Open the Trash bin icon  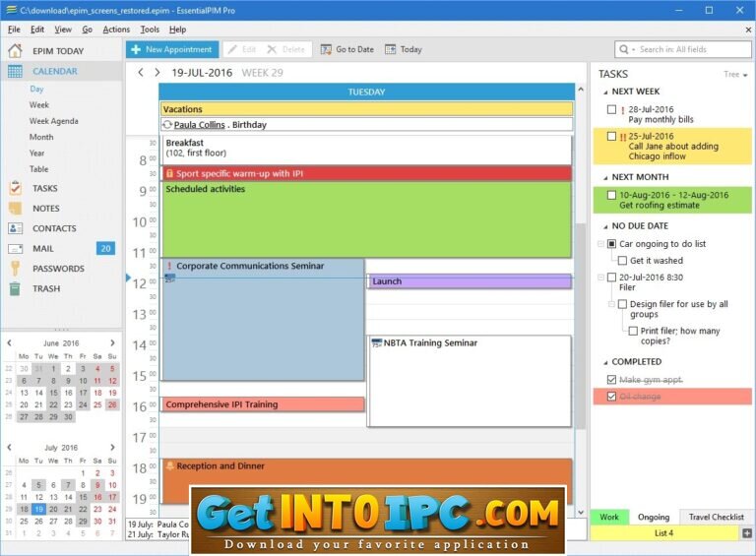coord(15,288)
